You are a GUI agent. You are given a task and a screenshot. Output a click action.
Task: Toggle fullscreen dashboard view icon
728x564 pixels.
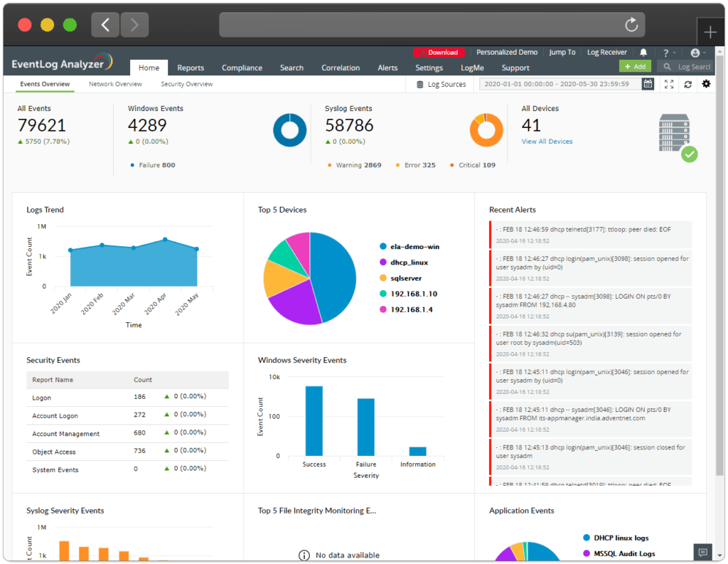click(x=669, y=84)
